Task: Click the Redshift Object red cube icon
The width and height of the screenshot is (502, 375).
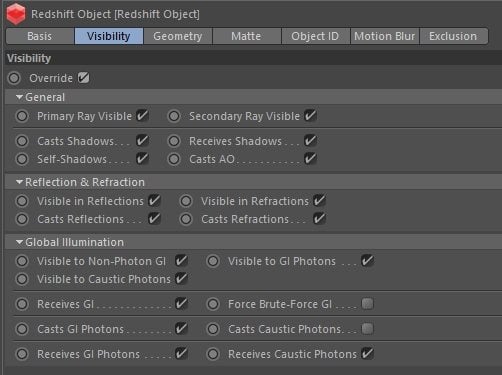Action: [x=16, y=14]
